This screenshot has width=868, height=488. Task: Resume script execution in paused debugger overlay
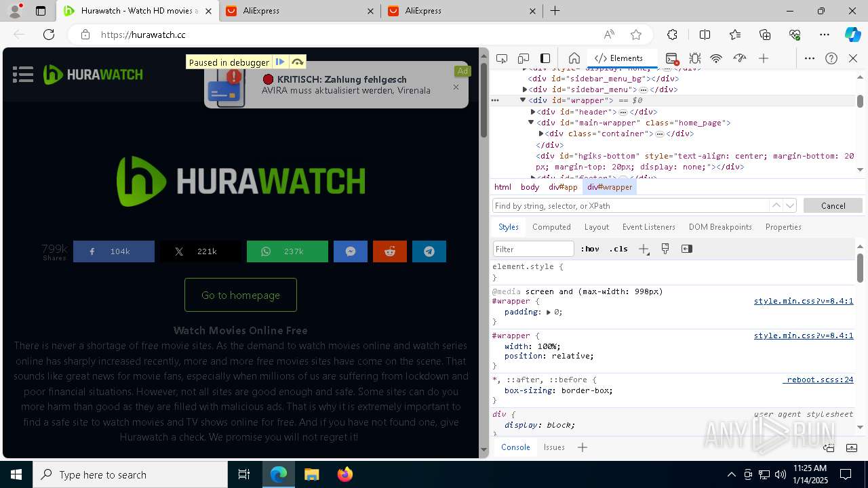pyautogui.click(x=280, y=62)
